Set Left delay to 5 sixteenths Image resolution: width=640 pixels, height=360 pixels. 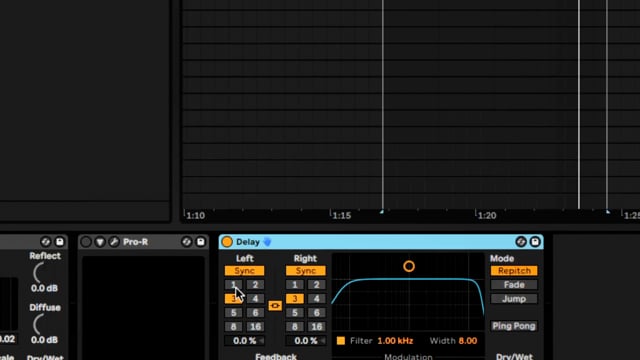[233, 313]
